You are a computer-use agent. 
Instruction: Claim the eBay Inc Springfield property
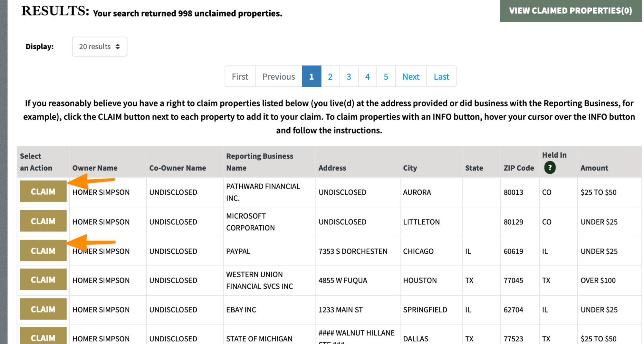coord(43,309)
